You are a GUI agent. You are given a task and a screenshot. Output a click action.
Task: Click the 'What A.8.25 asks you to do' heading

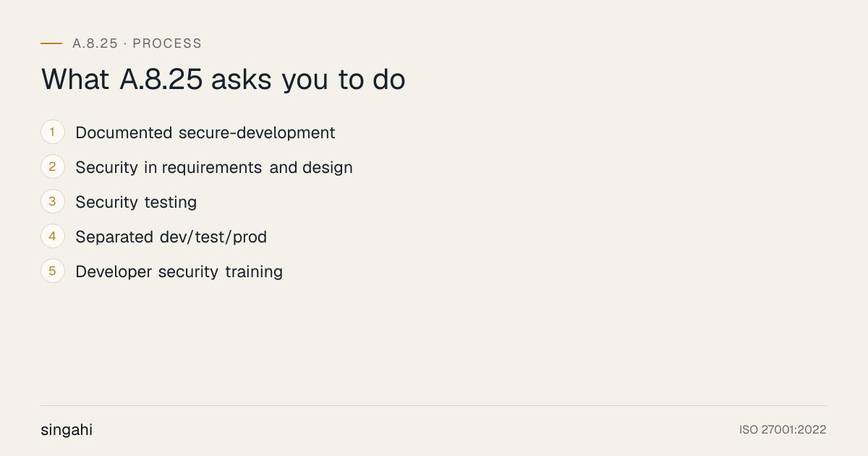click(223, 80)
